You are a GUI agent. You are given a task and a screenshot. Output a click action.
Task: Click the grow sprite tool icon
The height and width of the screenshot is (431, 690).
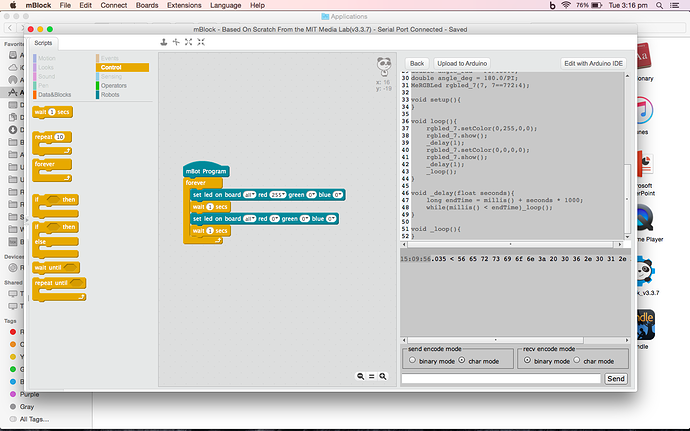188,42
